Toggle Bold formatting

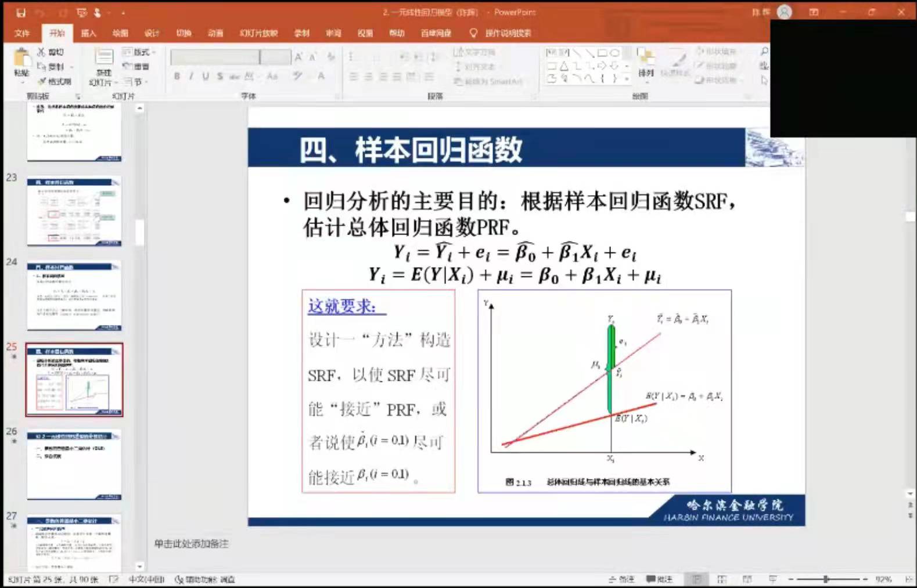click(177, 76)
